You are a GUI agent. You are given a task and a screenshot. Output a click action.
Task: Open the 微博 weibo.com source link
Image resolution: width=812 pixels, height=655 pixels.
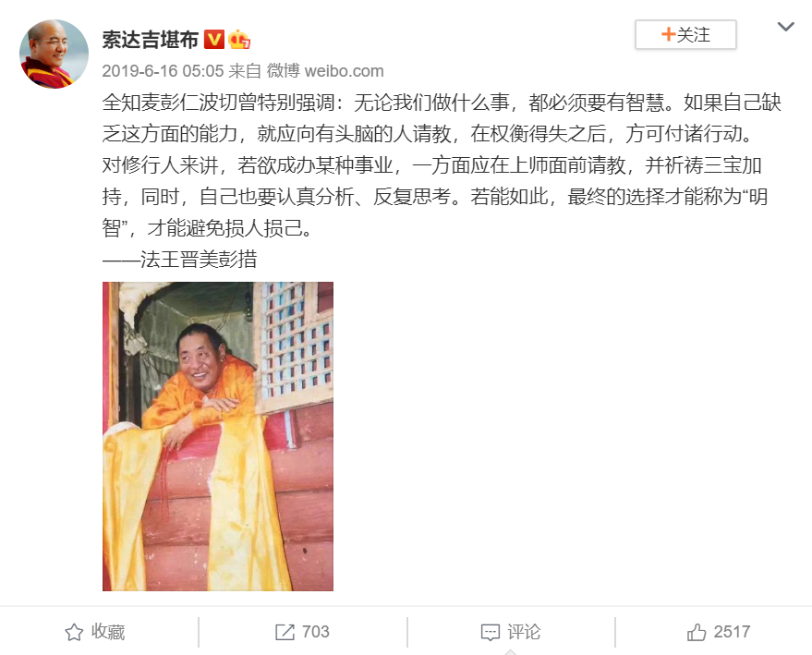325,71
